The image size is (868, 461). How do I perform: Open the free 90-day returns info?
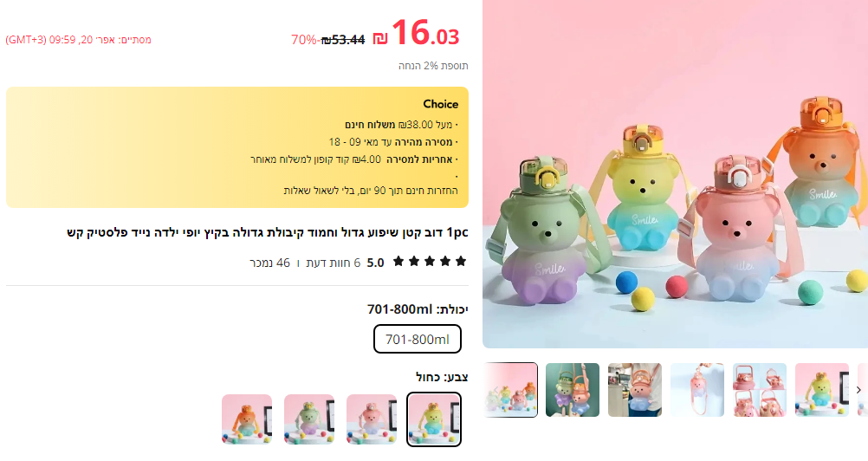coord(371,191)
